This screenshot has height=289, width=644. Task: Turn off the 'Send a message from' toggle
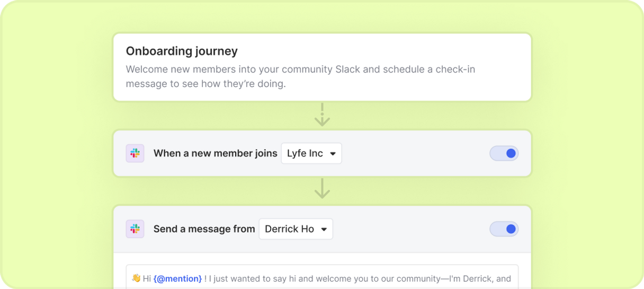click(504, 229)
